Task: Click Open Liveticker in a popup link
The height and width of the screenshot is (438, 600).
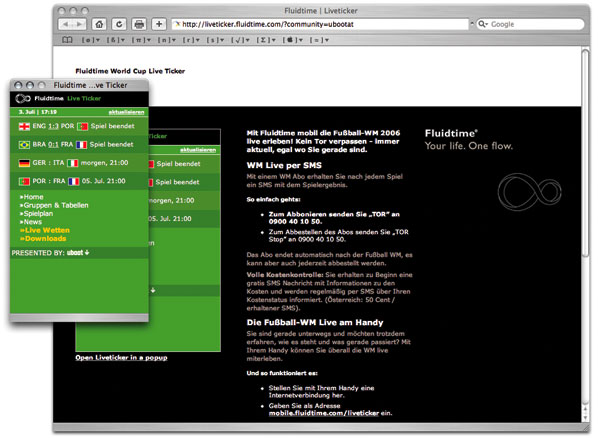Action: [121, 358]
